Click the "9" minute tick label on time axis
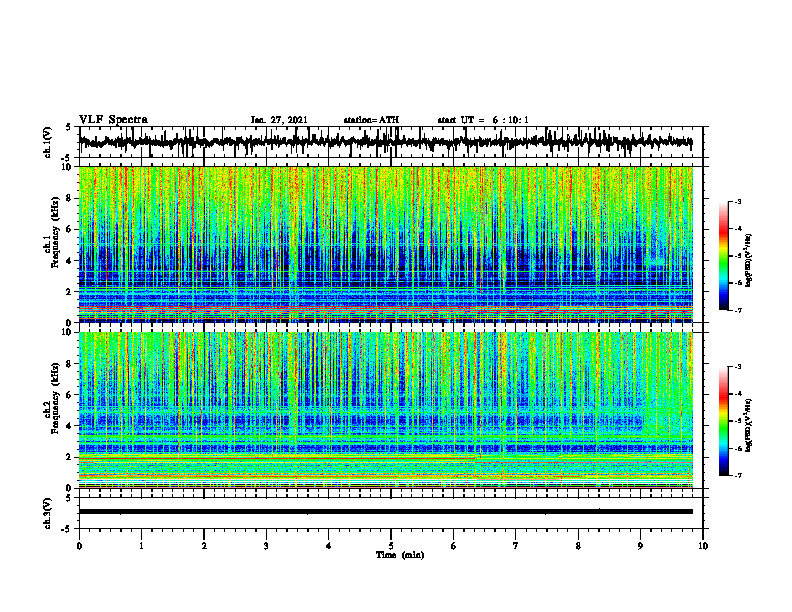 [640, 546]
